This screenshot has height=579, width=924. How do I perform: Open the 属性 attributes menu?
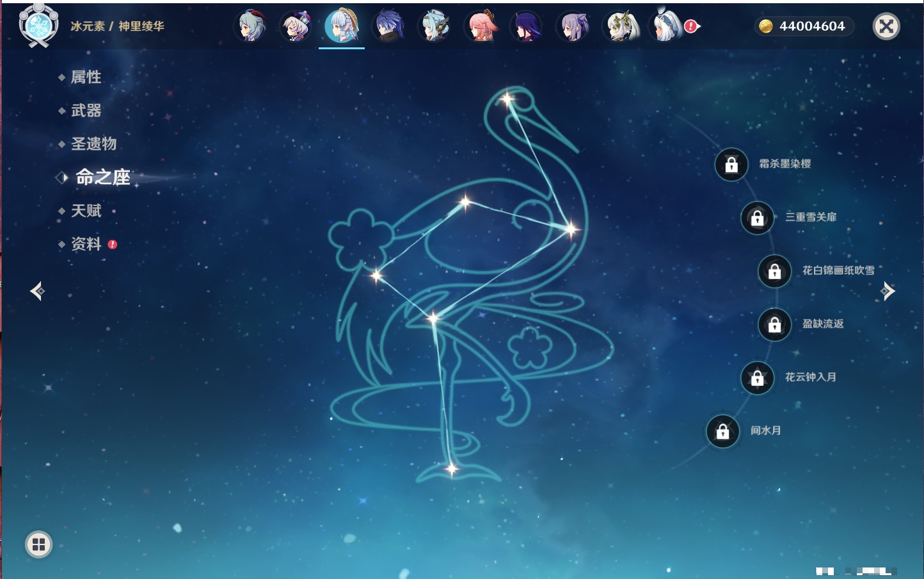(x=86, y=77)
